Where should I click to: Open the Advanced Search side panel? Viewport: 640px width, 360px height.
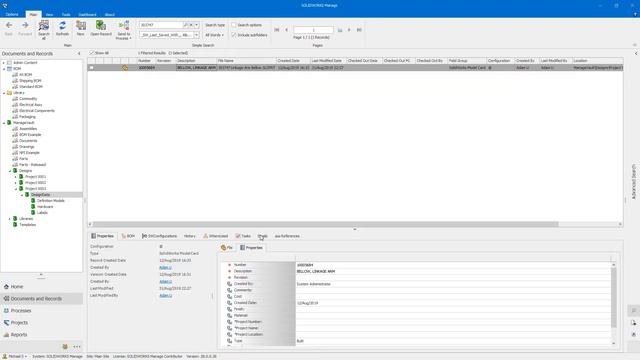634,182
